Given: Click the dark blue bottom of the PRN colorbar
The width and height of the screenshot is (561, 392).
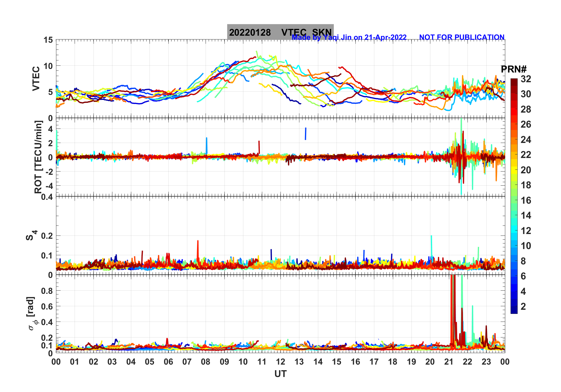Looking at the screenshot, I should pyautogui.click(x=514, y=310).
